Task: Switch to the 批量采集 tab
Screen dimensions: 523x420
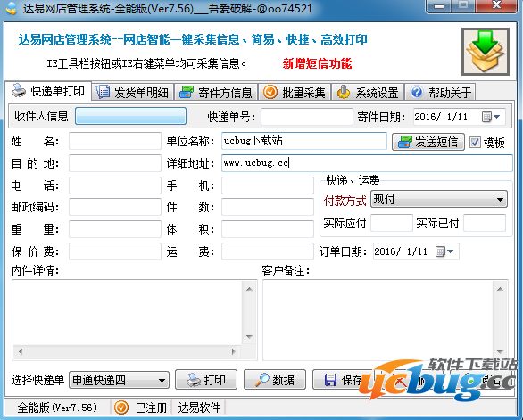Action: click(295, 93)
